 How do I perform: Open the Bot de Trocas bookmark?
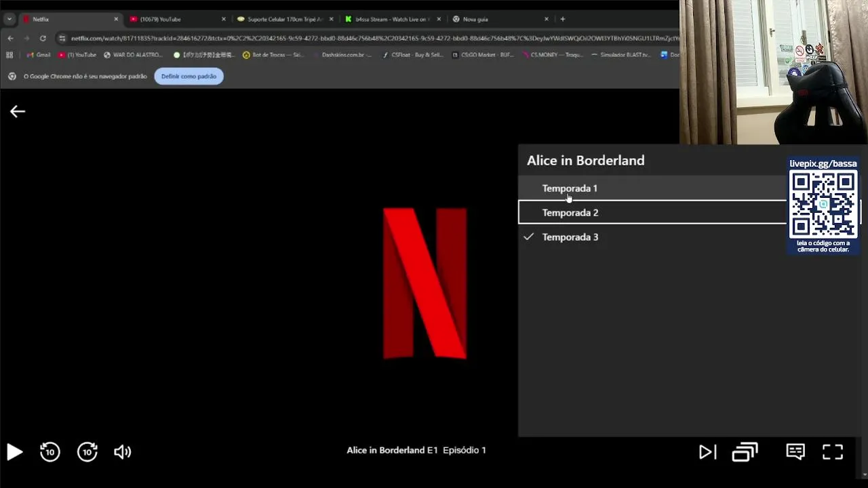pyautogui.click(x=273, y=55)
